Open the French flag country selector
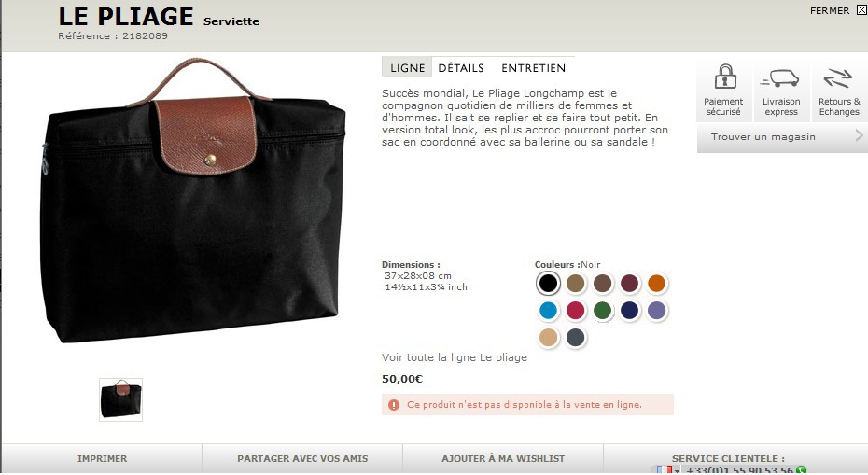Screen dimensions: 868x475 pos(666,469)
